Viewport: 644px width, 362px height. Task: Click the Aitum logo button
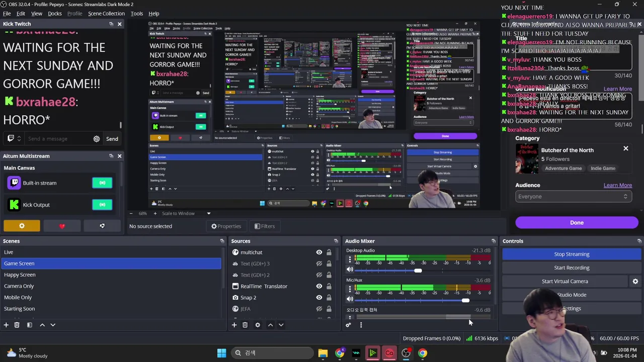102,226
